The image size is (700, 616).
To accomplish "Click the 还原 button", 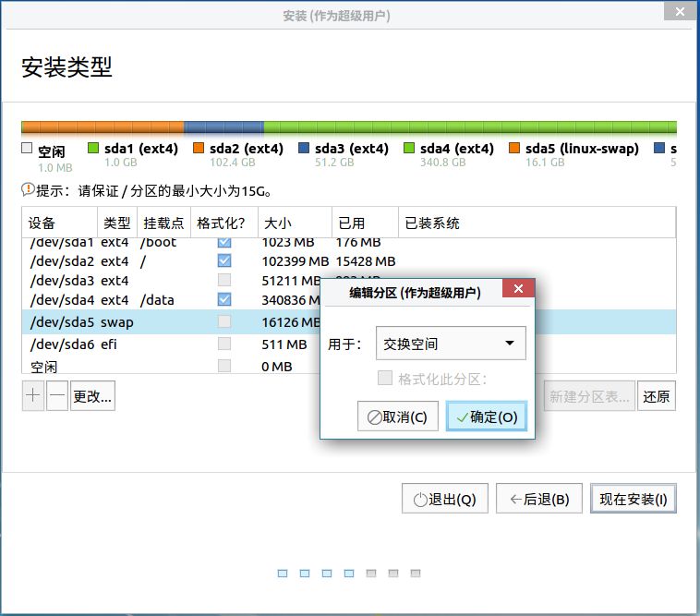I will (x=657, y=395).
